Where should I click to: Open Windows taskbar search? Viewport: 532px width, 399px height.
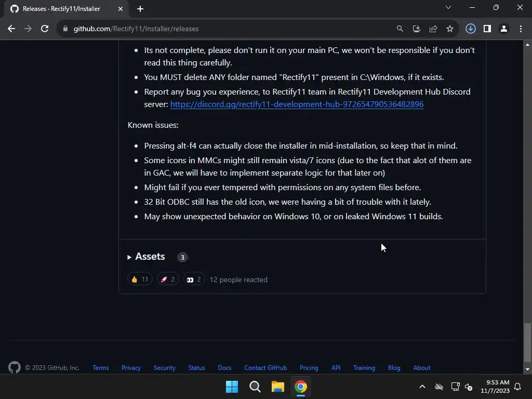(x=255, y=387)
